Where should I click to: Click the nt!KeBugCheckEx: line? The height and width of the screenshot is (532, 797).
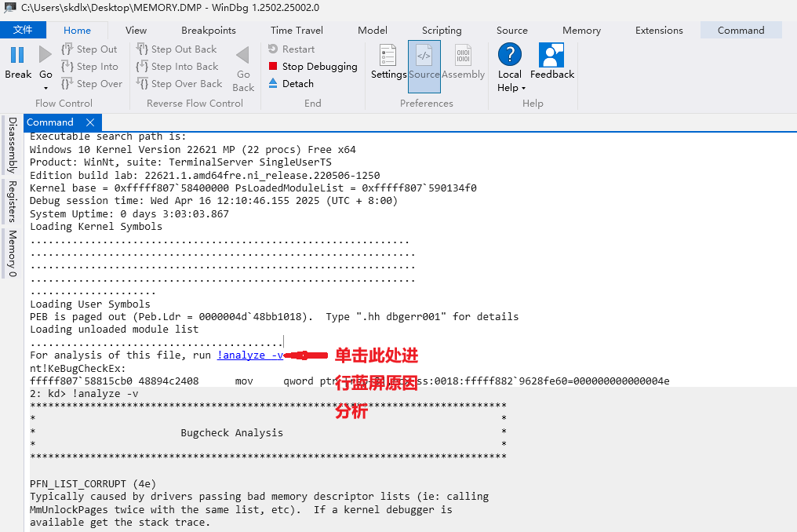78,368
